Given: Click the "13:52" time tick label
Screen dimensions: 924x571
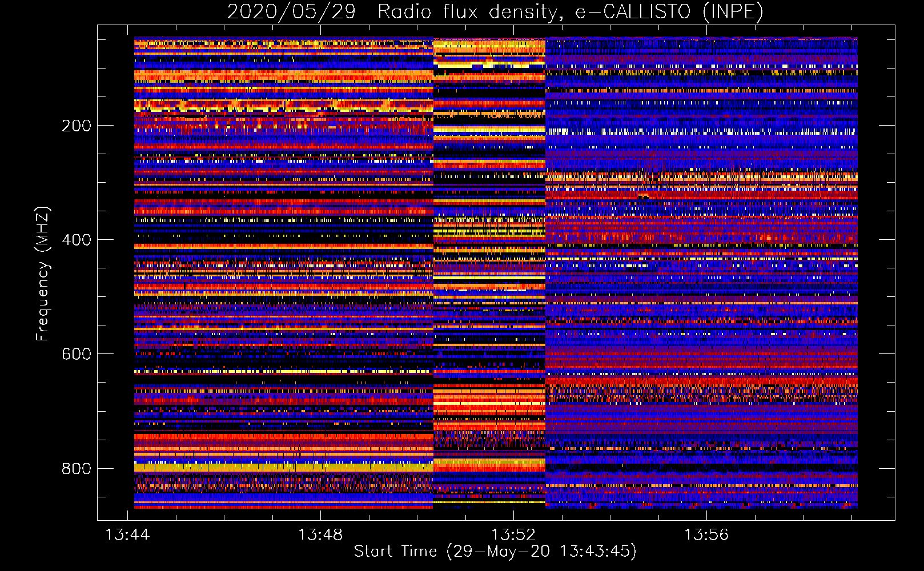Looking at the screenshot, I should pyautogui.click(x=513, y=534).
